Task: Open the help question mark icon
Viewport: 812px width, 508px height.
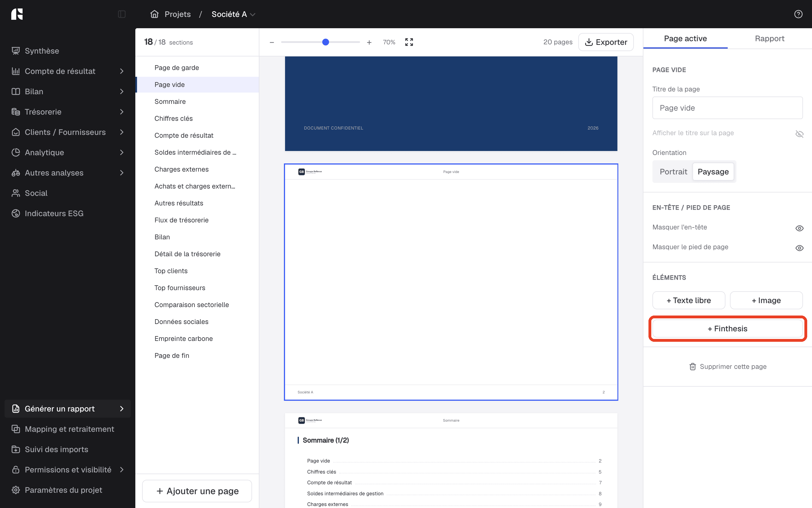Action: pos(798,14)
